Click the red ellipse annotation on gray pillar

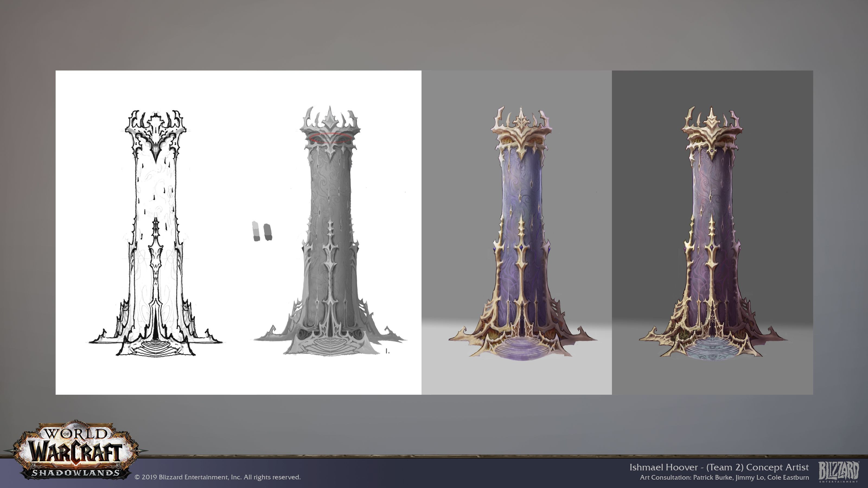click(330, 138)
